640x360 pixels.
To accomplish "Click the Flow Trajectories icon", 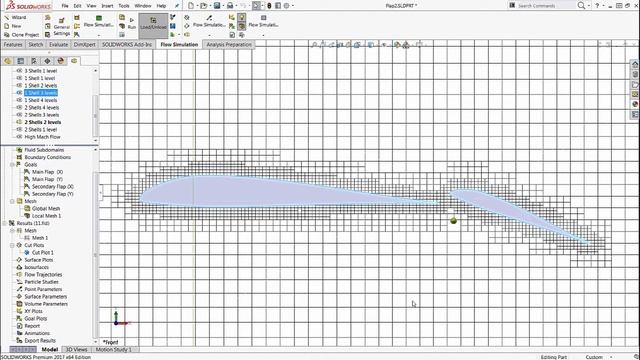I will click(19, 275).
